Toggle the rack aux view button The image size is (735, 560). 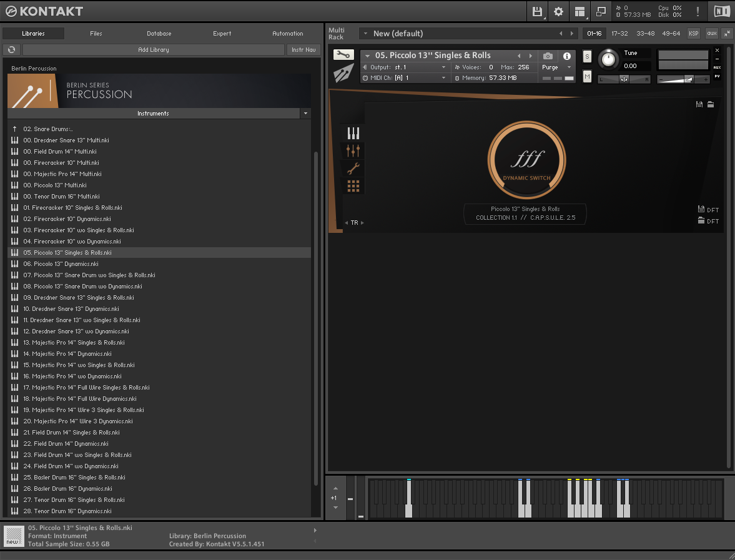tap(712, 33)
